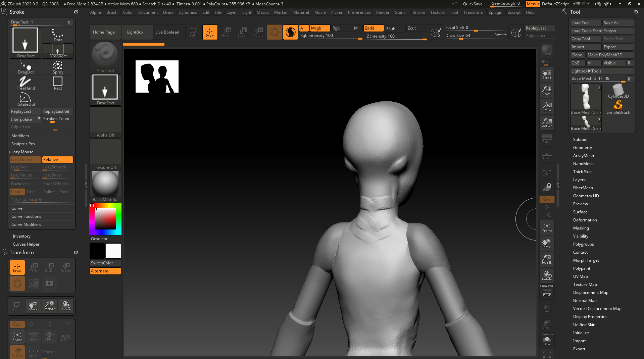Open the Zplugin menu
The height and width of the screenshot is (359, 644).
click(495, 12)
